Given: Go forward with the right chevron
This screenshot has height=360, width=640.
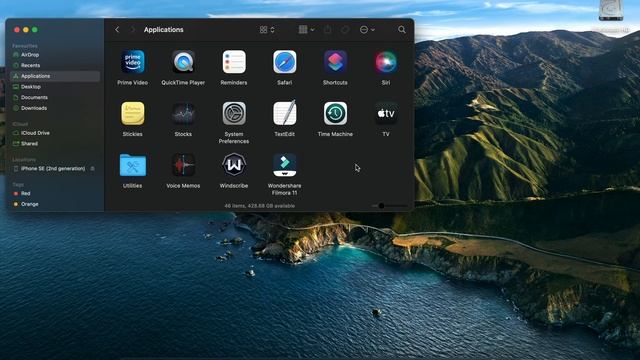Looking at the screenshot, I should [132, 29].
